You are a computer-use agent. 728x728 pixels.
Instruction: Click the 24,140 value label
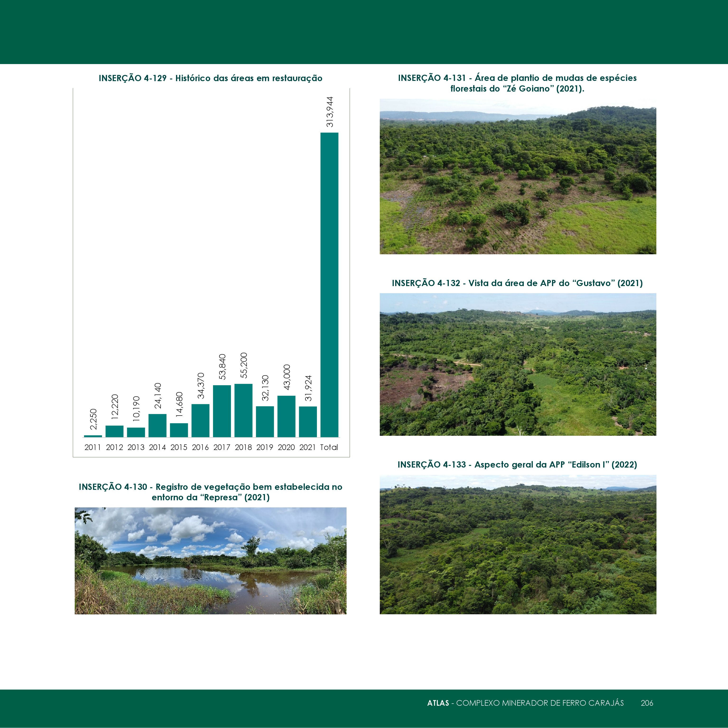pos(158,396)
